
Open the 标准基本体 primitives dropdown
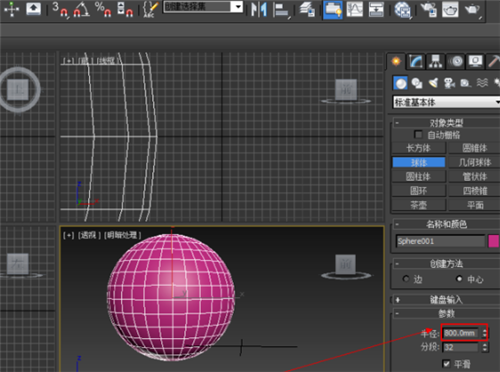(x=447, y=102)
